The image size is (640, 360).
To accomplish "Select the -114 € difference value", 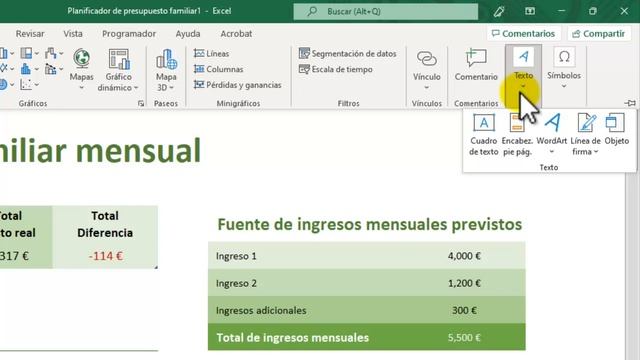I will pyautogui.click(x=105, y=256).
